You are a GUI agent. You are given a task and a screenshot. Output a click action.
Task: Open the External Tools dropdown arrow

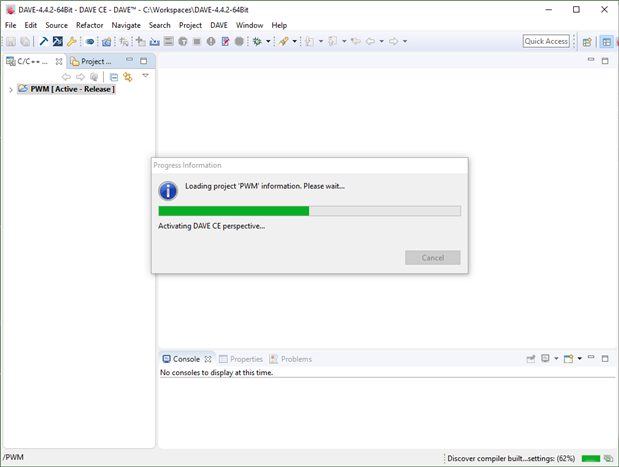click(x=294, y=41)
